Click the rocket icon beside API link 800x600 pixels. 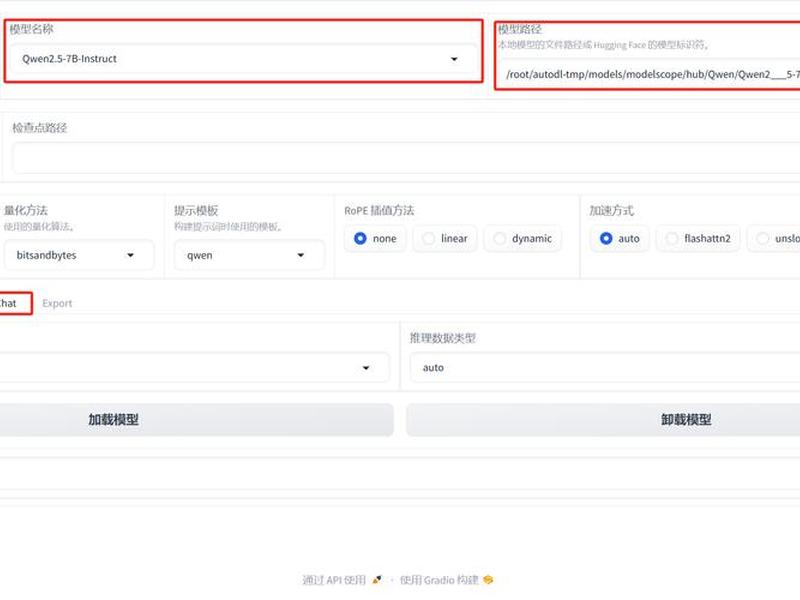(377, 580)
